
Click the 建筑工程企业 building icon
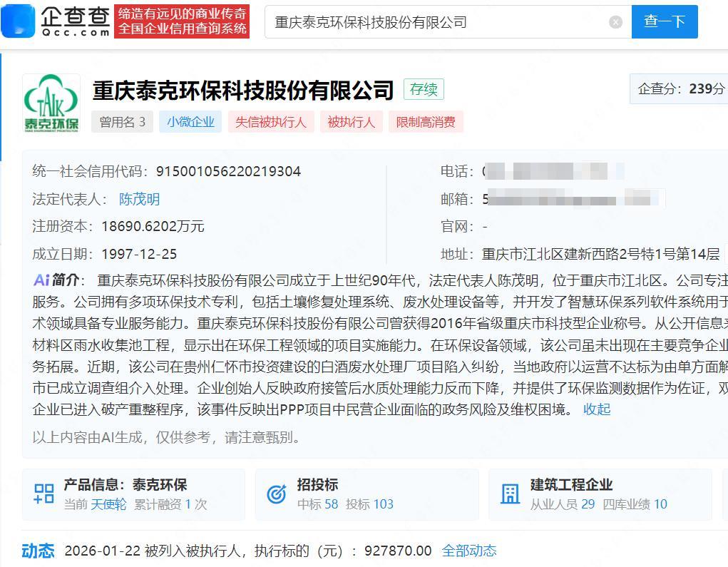[509, 493]
